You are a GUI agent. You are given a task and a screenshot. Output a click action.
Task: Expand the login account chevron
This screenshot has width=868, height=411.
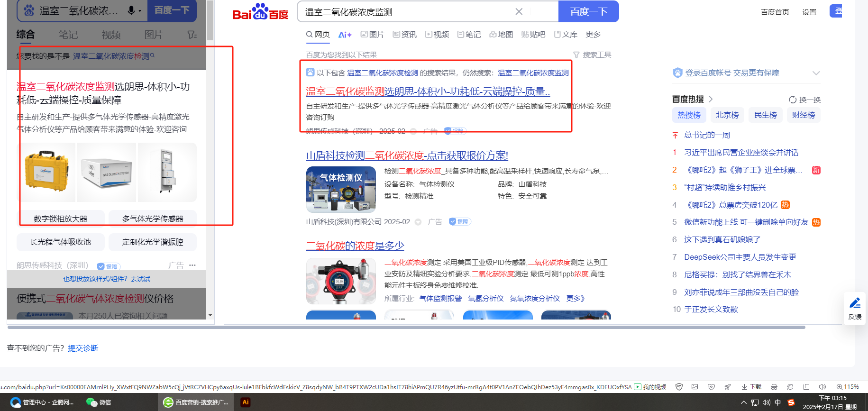(x=816, y=73)
